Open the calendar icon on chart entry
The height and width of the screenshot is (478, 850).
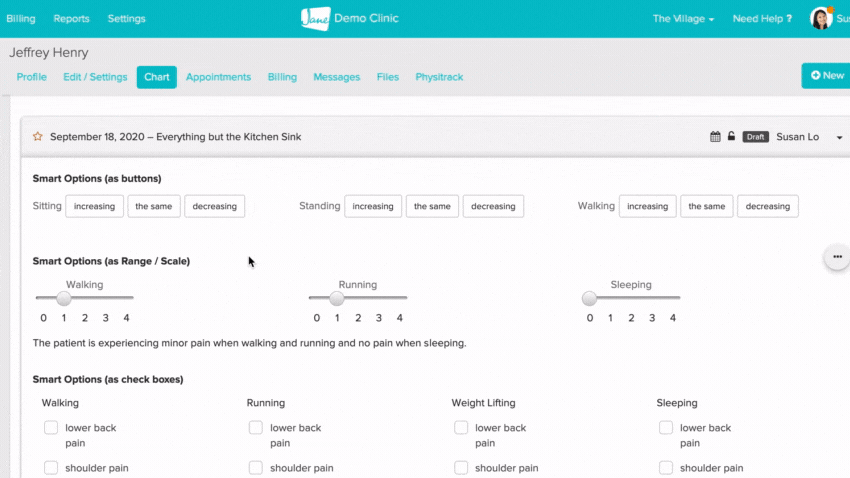click(715, 137)
